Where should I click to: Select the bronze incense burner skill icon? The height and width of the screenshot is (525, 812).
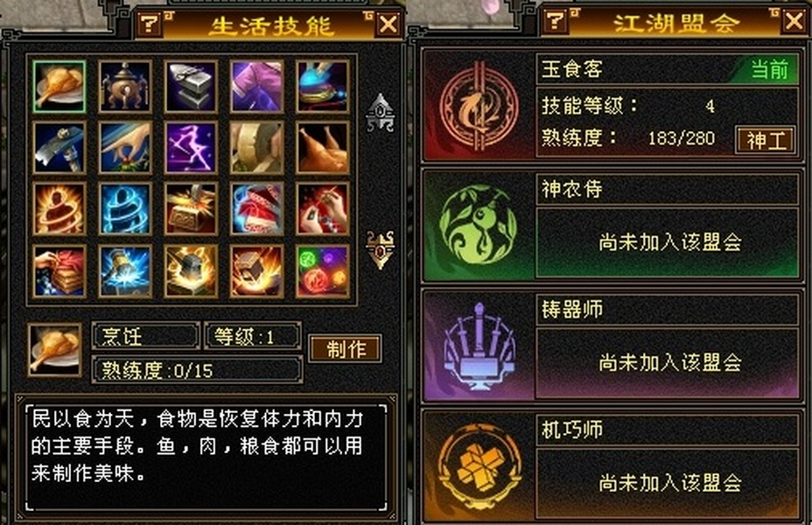(125, 87)
